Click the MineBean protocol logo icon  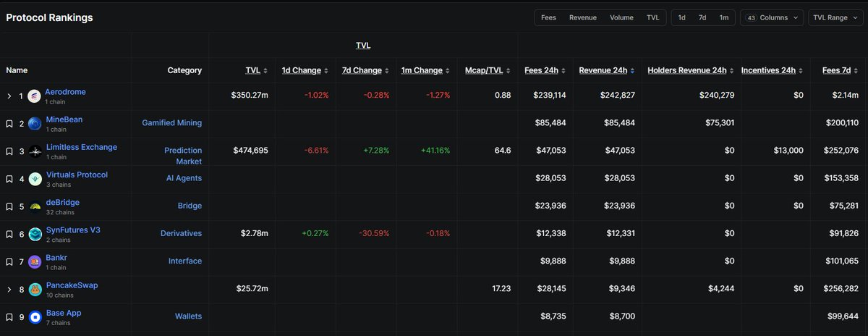[x=34, y=124]
